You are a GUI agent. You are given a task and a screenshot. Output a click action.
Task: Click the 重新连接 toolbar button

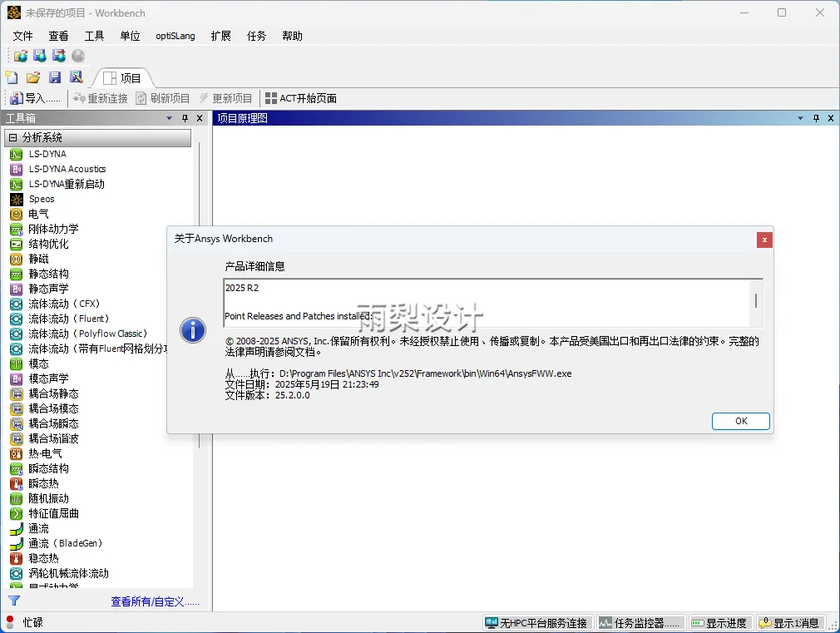pyautogui.click(x=101, y=99)
